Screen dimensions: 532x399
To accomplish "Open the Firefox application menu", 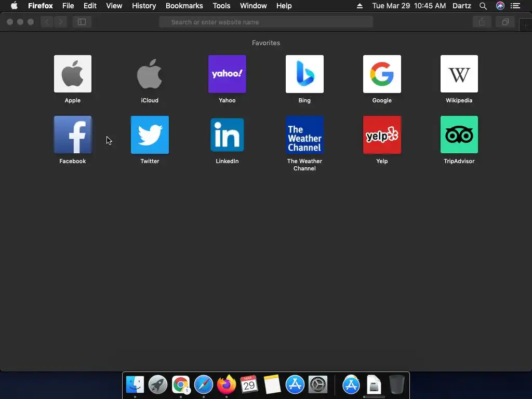I will pos(41,6).
